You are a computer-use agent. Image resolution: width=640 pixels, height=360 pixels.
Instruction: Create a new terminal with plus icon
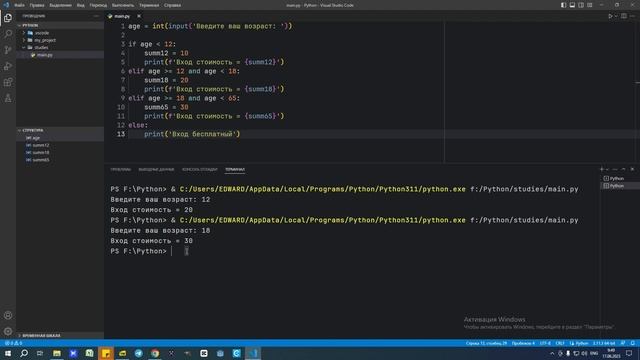[602, 169]
